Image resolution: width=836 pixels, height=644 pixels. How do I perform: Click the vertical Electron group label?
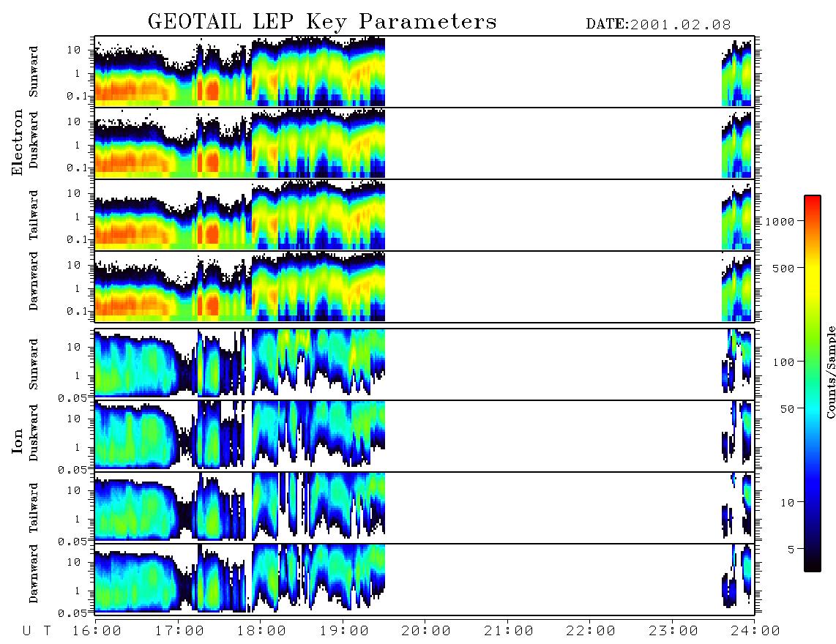tap(18, 142)
